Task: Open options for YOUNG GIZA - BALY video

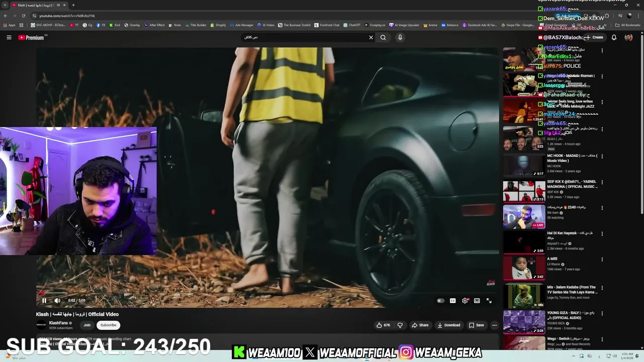Action: tap(602, 313)
